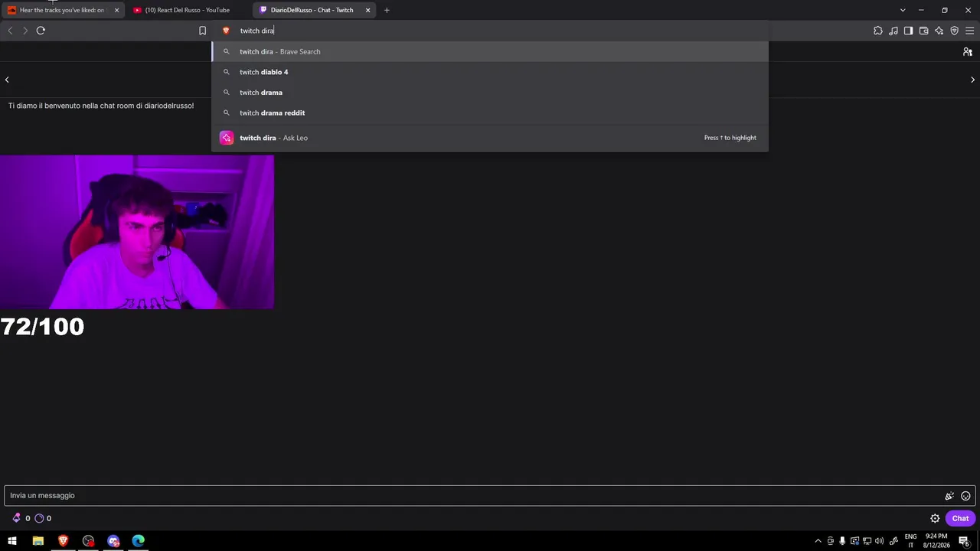Click the Brave lion icon in address bar
The width and height of the screenshot is (980, 551).
(226, 31)
